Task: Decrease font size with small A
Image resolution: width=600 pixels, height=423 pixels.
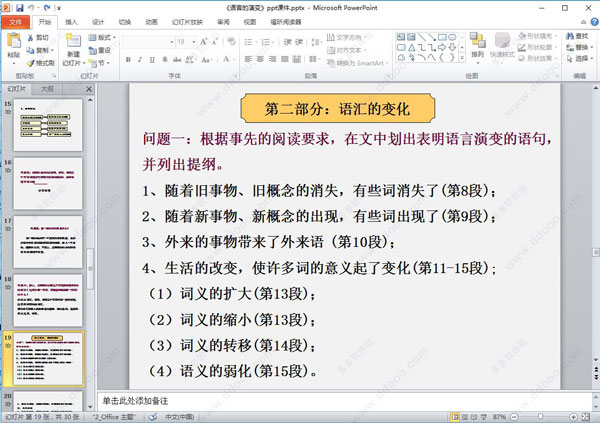Action: pos(214,42)
